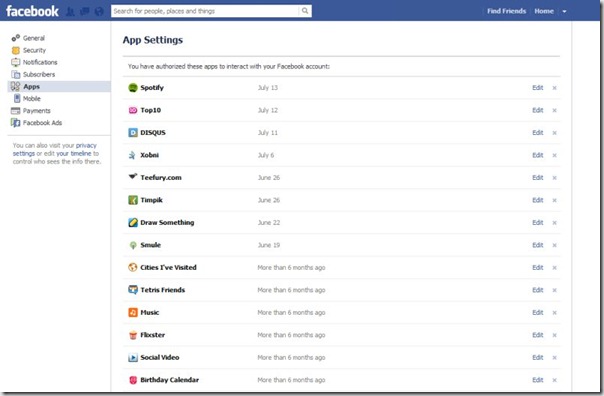Screen dimensions: 604x396
Task: Go to Home in header
Action: [x=544, y=11]
